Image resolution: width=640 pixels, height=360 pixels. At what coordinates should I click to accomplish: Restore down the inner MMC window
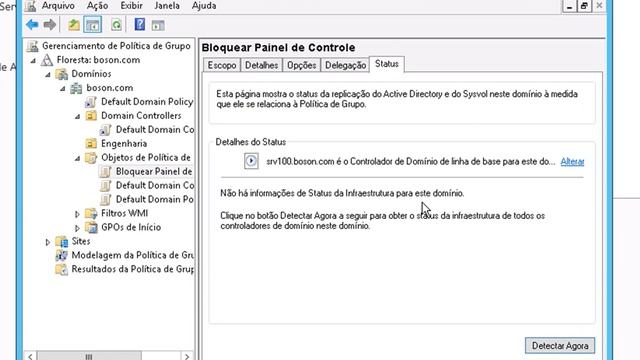(x=584, y=6)
